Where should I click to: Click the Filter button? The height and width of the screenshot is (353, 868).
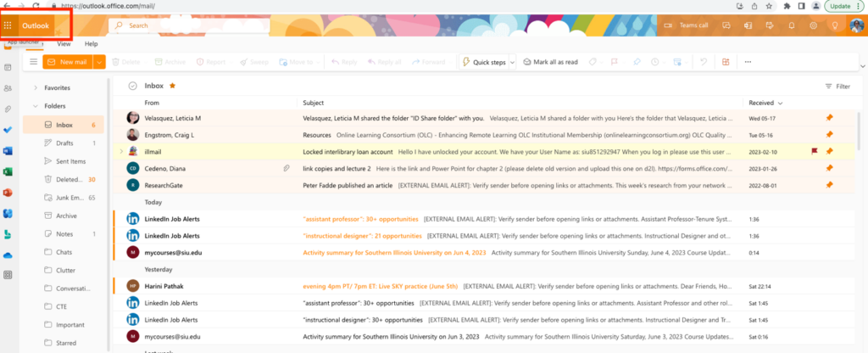[x=837, y=87]
